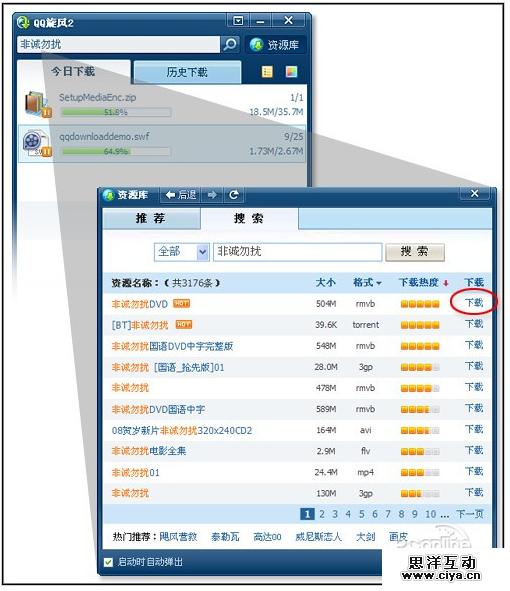Close the 资源库 window
Screen dimensions: 510x591
click(x=475, y=194)
